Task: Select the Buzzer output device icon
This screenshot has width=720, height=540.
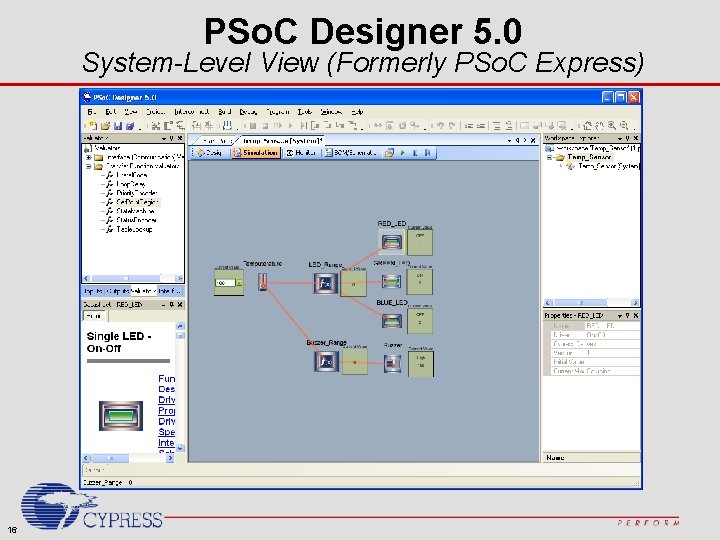Action: [392, 363]
